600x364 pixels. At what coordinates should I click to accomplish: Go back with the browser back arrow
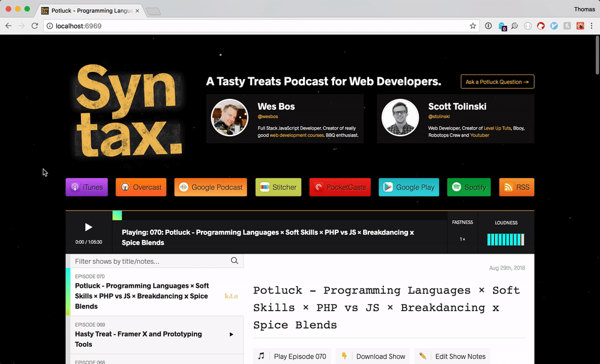[x=8, y=26]
